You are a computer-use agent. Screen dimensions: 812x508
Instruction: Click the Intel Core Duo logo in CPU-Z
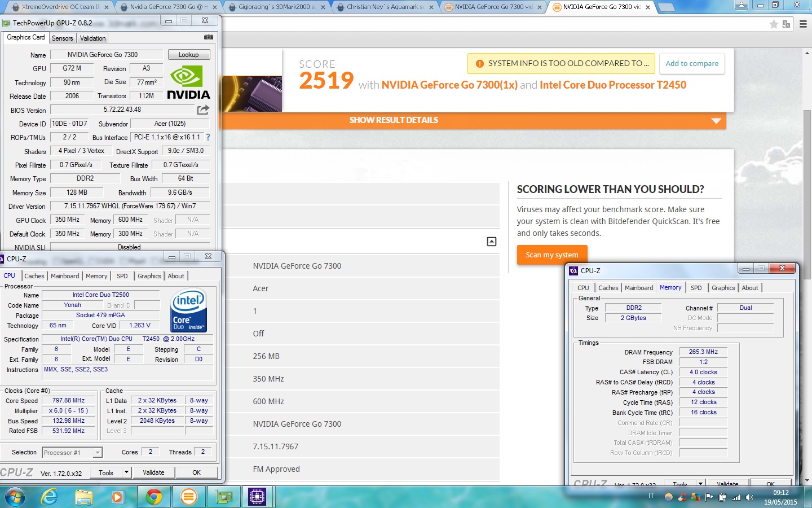click(189, 310)
